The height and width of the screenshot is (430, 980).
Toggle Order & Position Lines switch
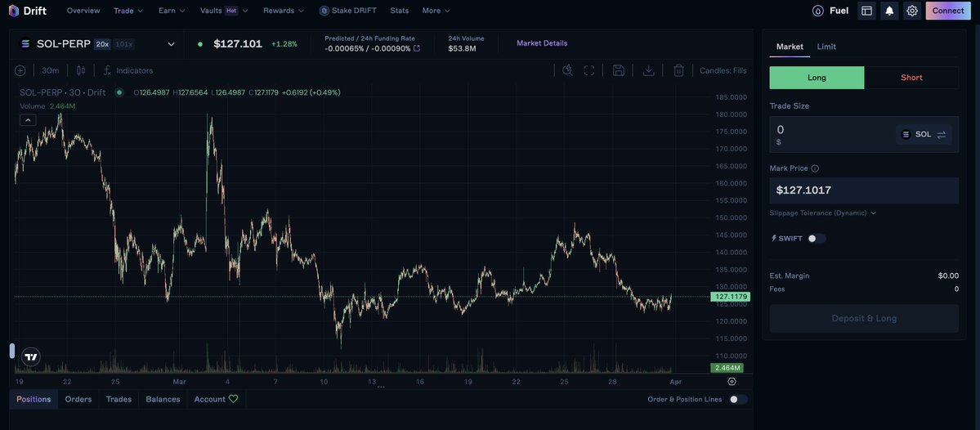point(738,400)
